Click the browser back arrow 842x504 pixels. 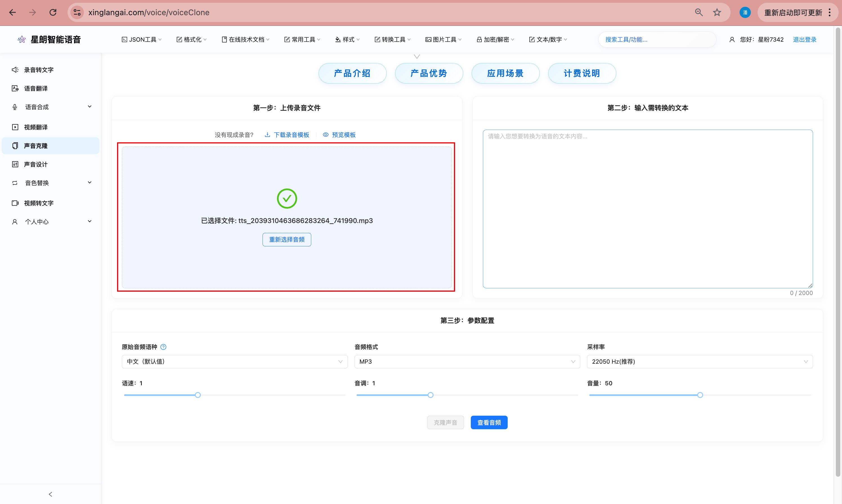[x=13, y=13]
